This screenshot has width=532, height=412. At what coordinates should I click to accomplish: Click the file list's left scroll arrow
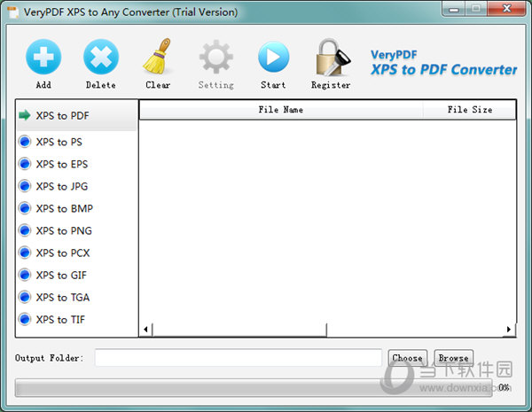point(145,330)
